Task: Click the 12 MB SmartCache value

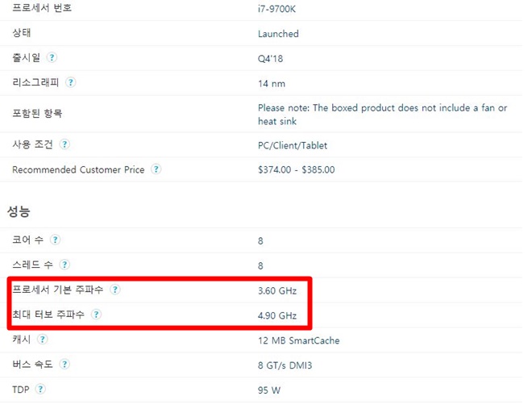Action: point(298,340)
